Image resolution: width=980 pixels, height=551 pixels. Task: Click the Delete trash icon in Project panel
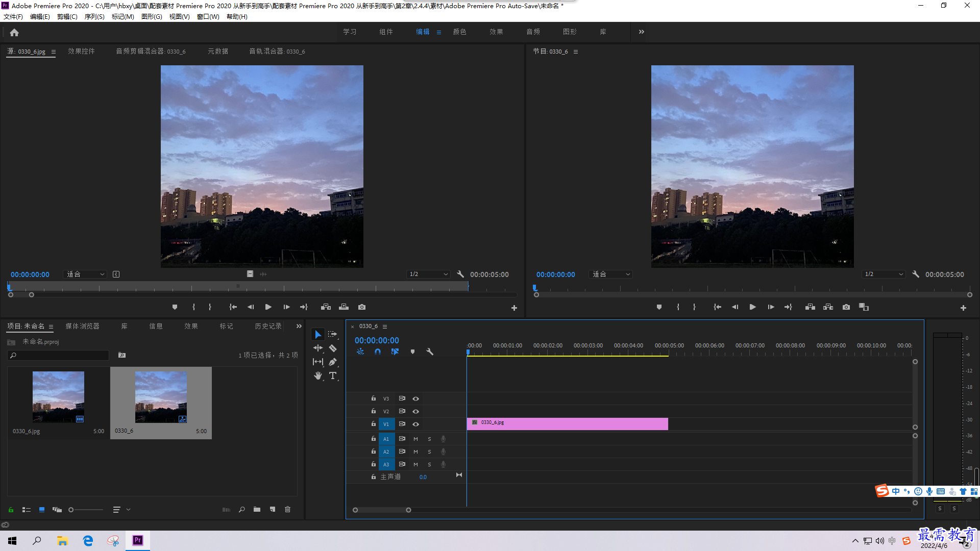click(x=287, y=510)
